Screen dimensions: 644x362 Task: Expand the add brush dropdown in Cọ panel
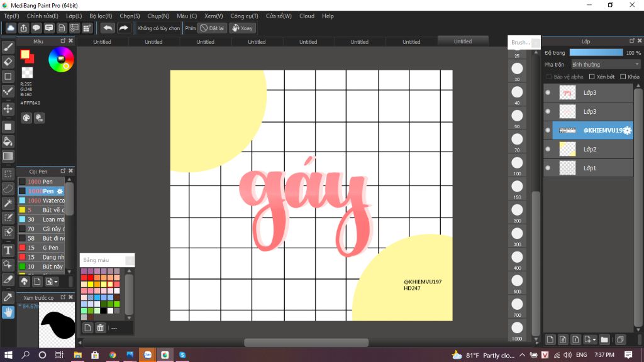52,281
